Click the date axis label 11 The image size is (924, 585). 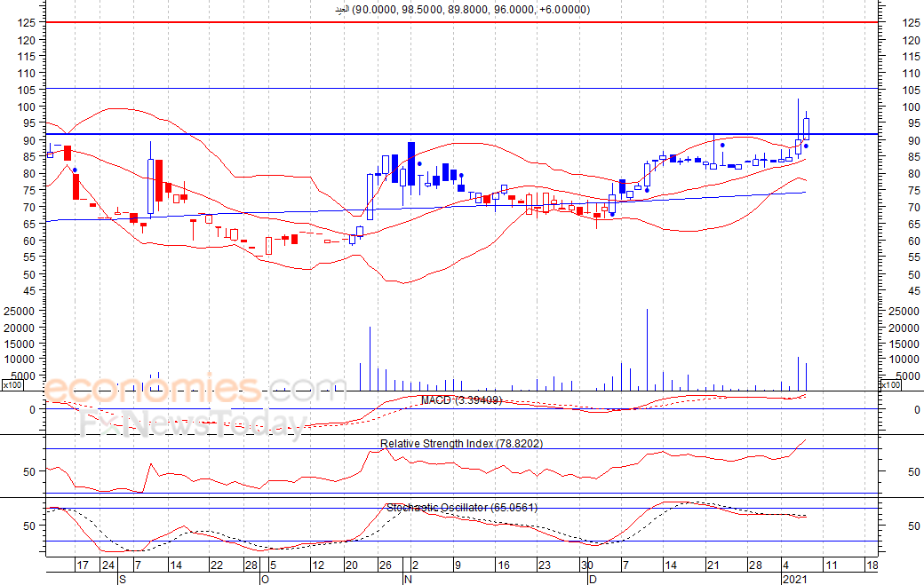[831, 565]
